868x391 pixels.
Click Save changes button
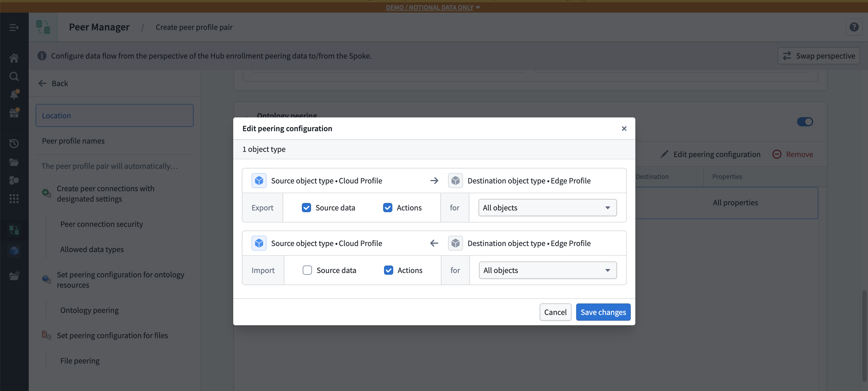tap(603, 312)
